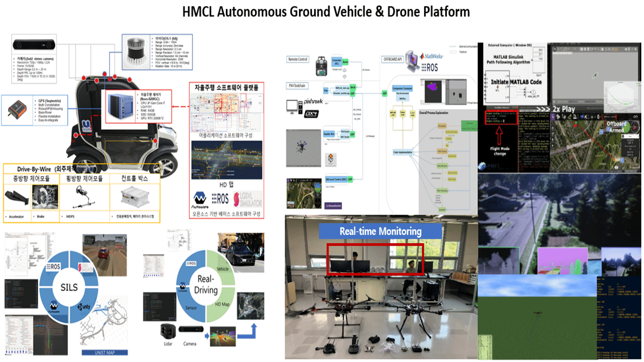Image resolution: width=644 pixels, height=362 pixels.
Task: Click the pixhawk logo
Action: click(x=313, y=102)
